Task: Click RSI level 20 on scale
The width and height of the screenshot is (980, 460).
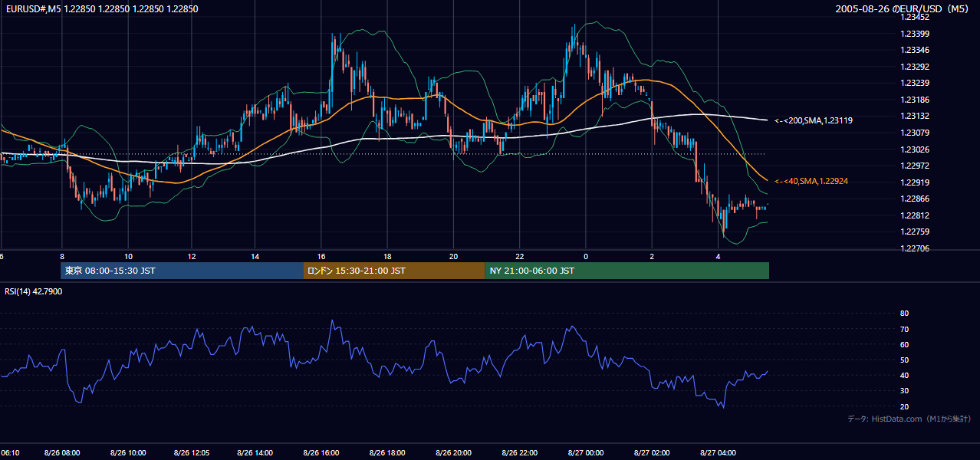Action: (904, 406)
